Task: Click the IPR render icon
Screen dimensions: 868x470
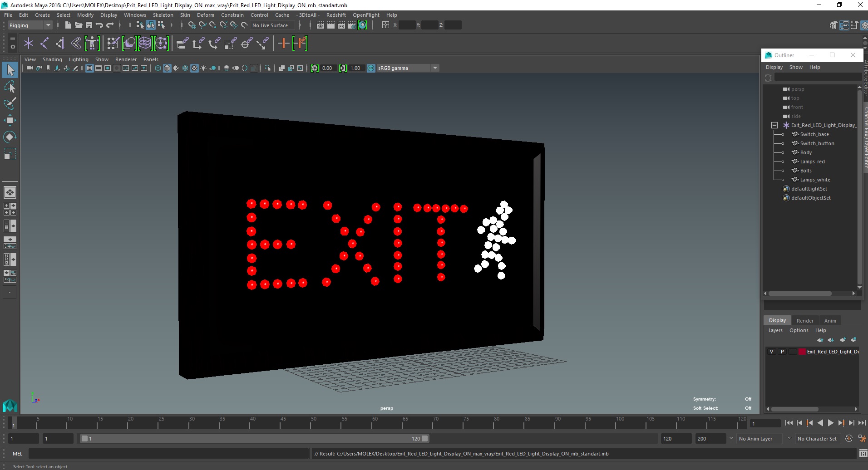Action: point(341,25)
